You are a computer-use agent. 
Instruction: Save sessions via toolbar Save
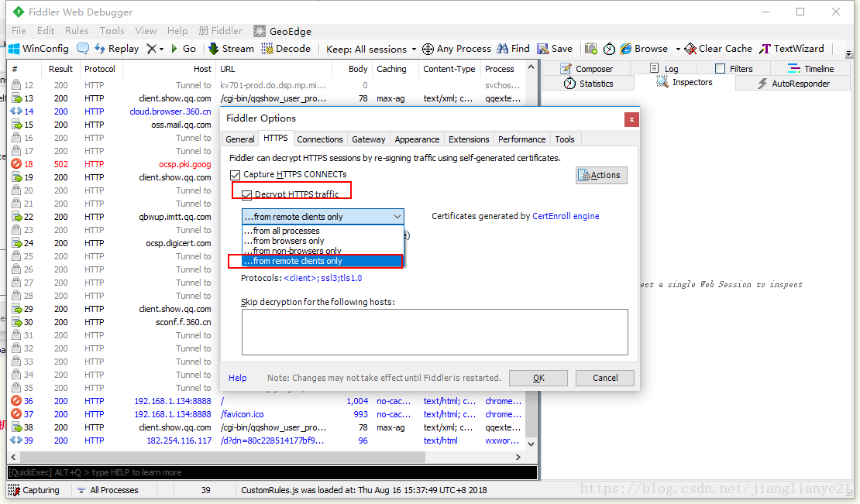tap(555, 49)
